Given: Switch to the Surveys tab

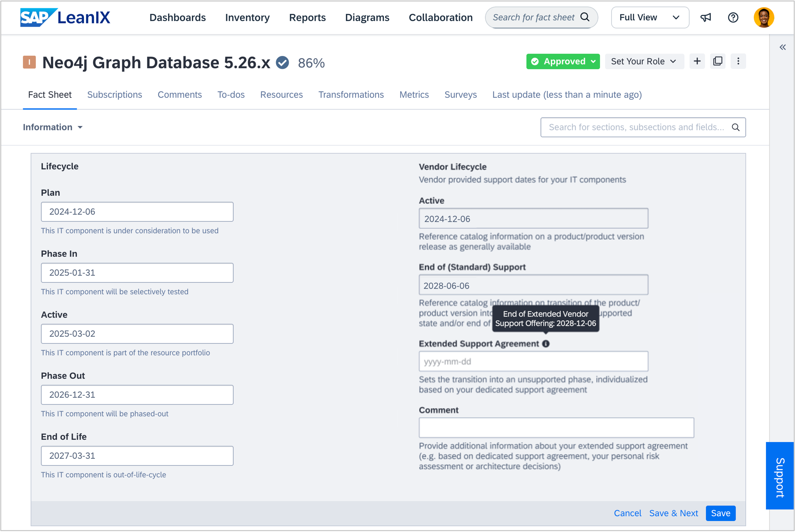Looking at the screenshot, I should tap(461, 95).
